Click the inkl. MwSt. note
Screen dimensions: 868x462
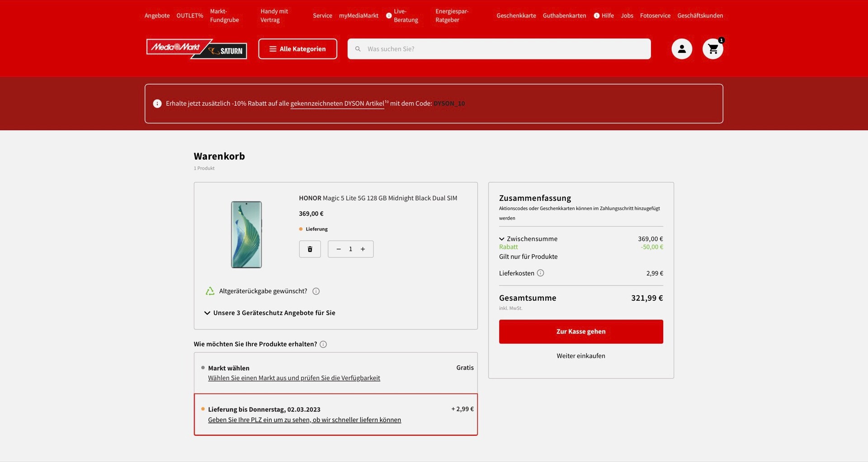(x=511, y=308)
